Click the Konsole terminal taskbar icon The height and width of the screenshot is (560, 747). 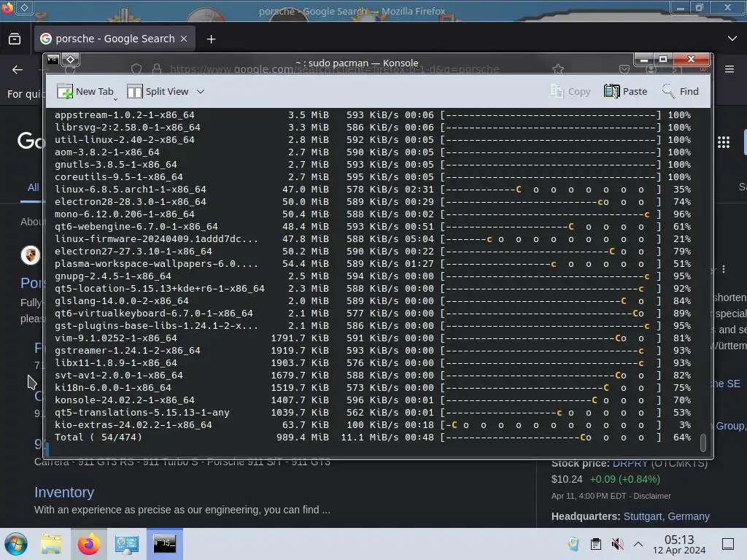pos(165,544)
